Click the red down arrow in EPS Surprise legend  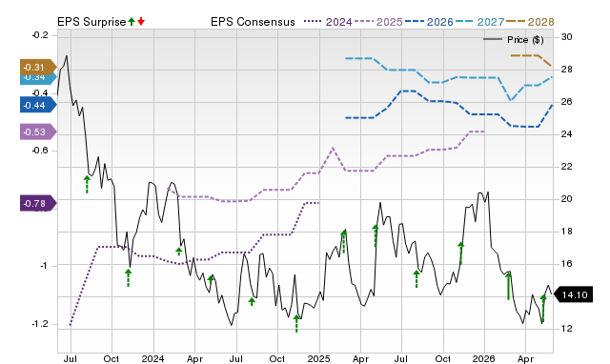(141, 22)
